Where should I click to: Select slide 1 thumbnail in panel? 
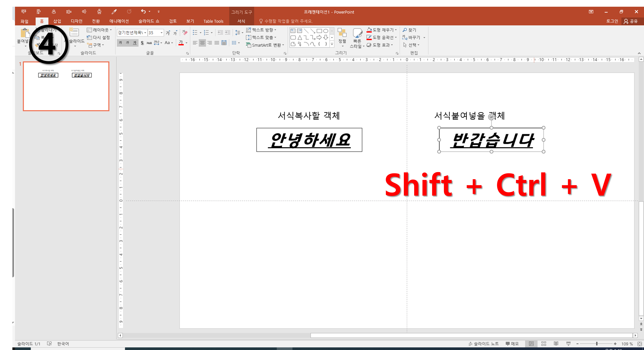pyautogui.click(x=66, y=86)
